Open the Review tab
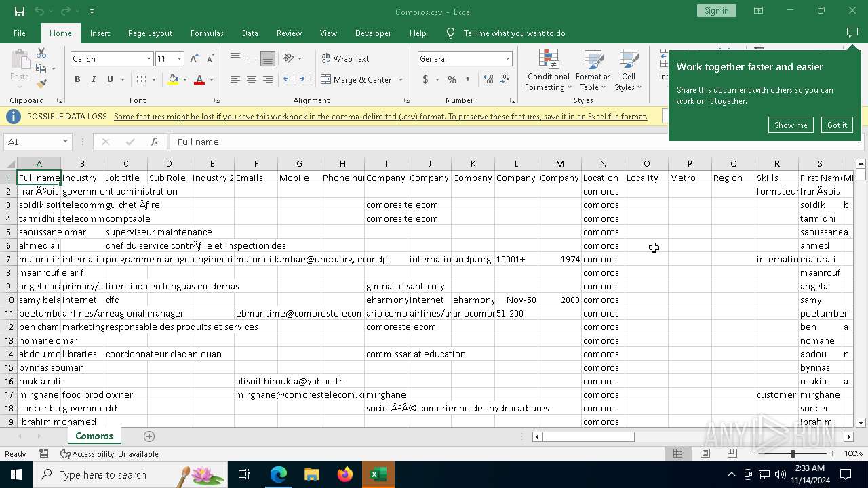This screenshot has height=488, width=868. [x=289, y=33]
